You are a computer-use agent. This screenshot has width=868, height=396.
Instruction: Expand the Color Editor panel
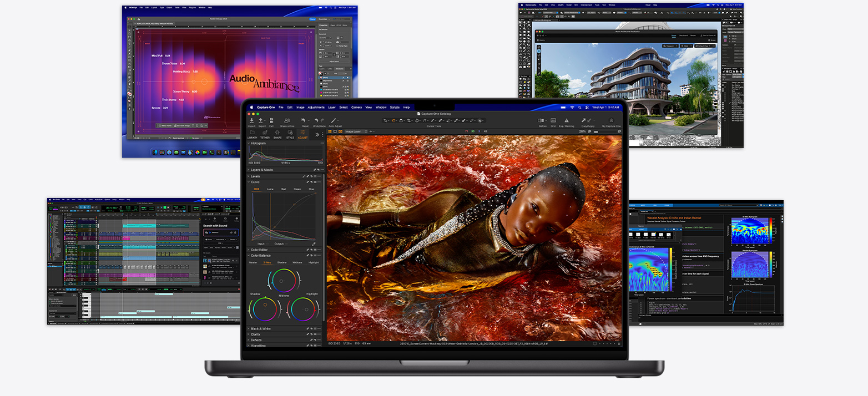click(249, 250)
